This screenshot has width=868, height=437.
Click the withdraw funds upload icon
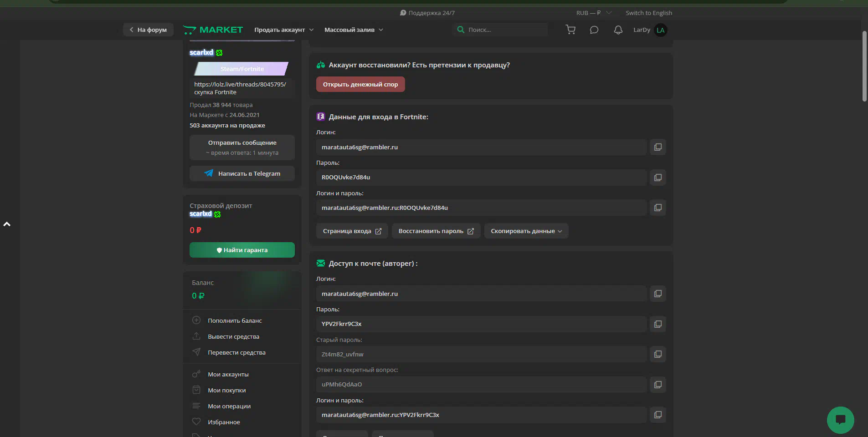click(x=196, y=336)
